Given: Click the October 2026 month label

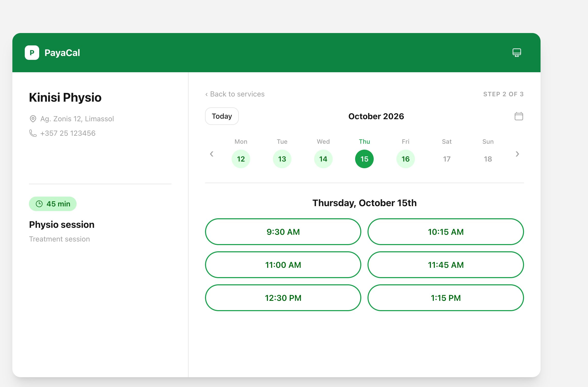Looking at the screenshot, I should click(376, 116).
